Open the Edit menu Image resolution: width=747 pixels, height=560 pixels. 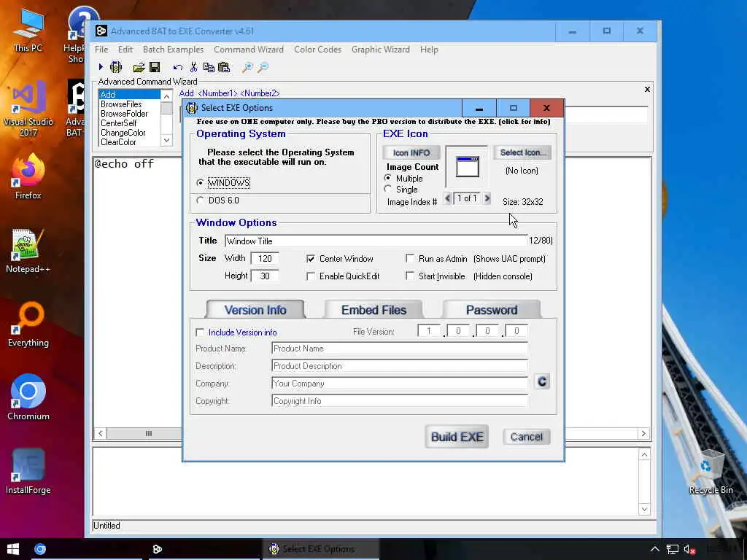[x=125, y=50]
